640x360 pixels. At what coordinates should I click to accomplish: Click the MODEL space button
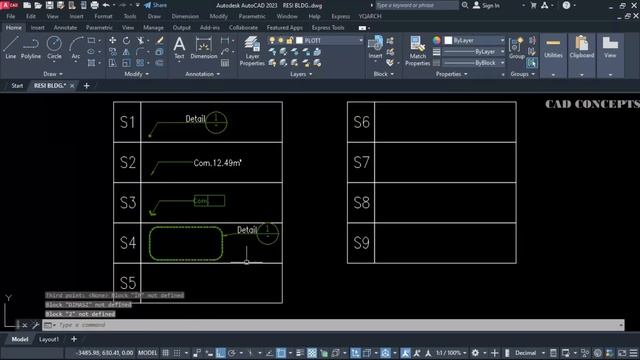point(147,353)
